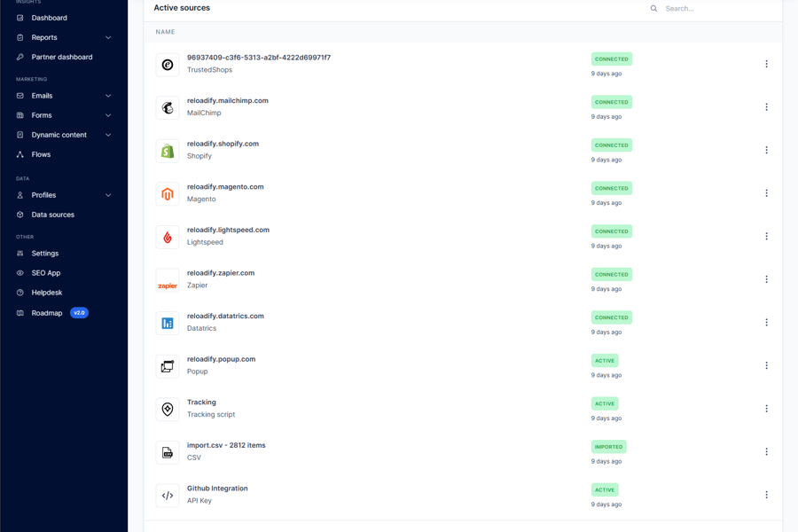This screenshot has width=798, height=532.
Task: Open the Helpdesk link
Action: (44, 292)
